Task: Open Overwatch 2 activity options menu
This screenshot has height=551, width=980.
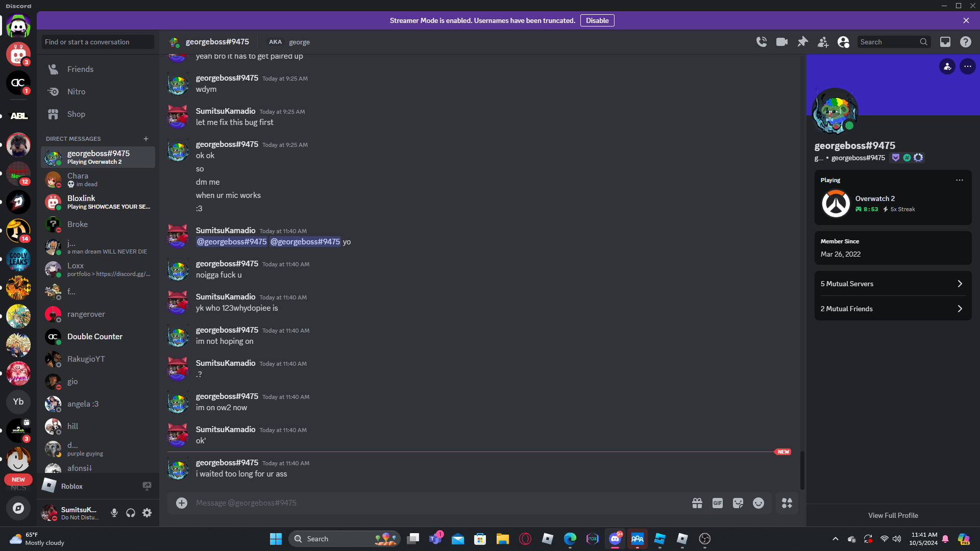Action: tap(960, 180)
